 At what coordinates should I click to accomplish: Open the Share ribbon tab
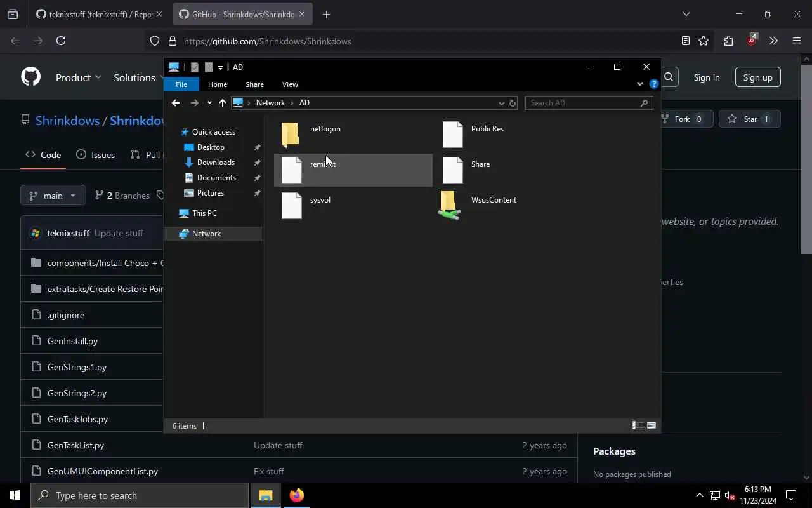[254, 84]
